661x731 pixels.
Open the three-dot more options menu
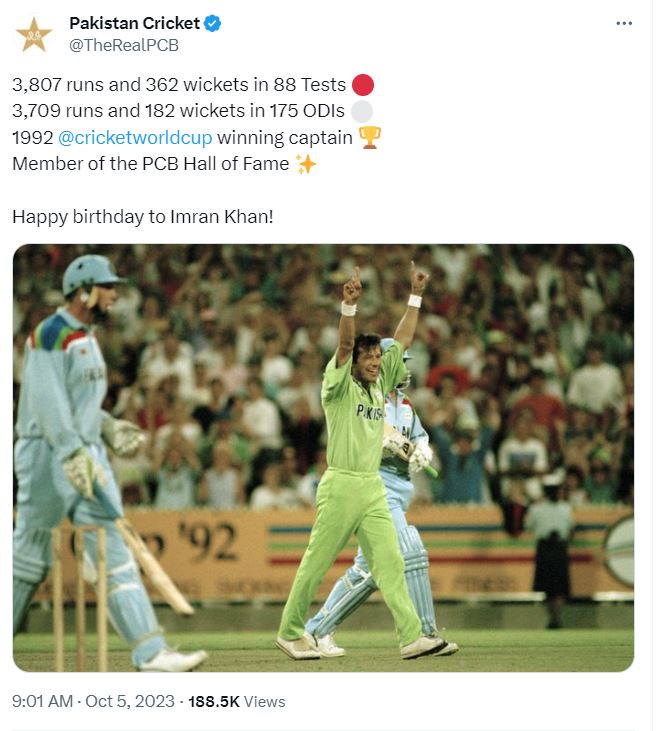[624, 24]
